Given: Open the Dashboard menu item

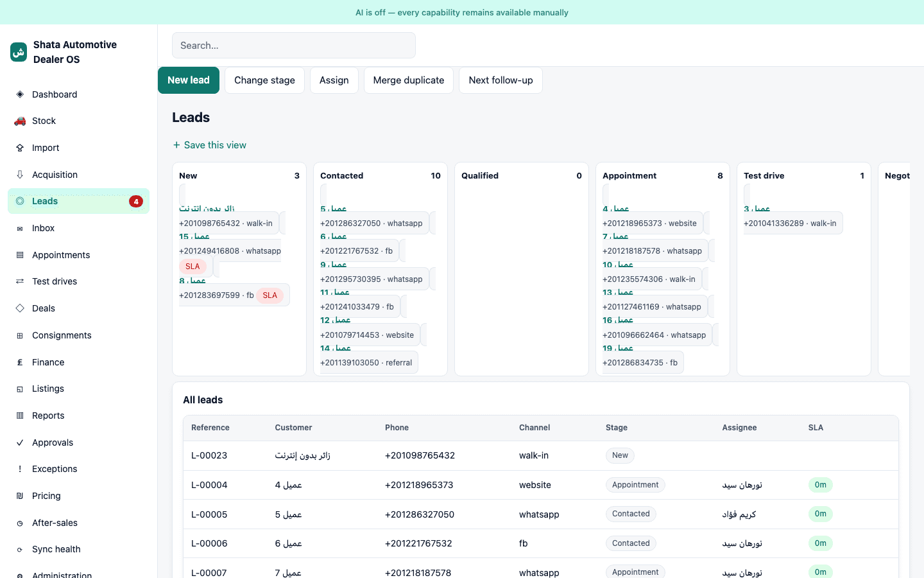Looking at the screenshot, I should 78,94.
